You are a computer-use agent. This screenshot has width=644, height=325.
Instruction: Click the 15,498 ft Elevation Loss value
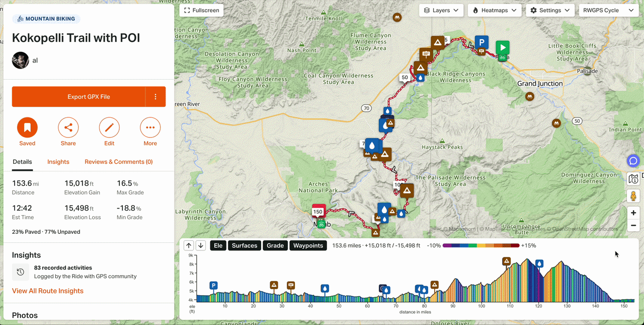coord(79,208)
